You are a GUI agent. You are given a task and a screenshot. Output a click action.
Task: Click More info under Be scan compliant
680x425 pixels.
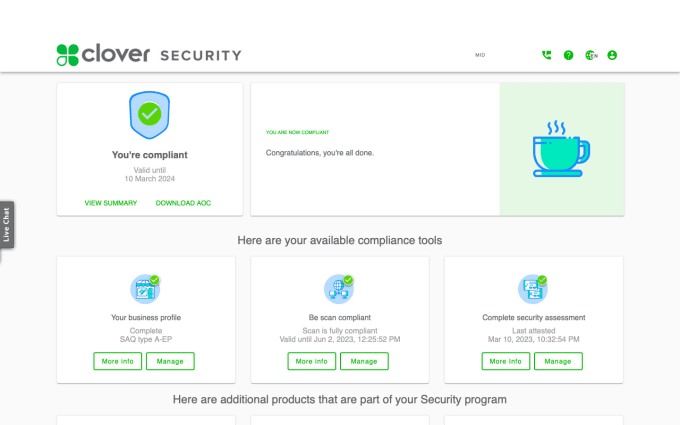[x=311, y=361]
